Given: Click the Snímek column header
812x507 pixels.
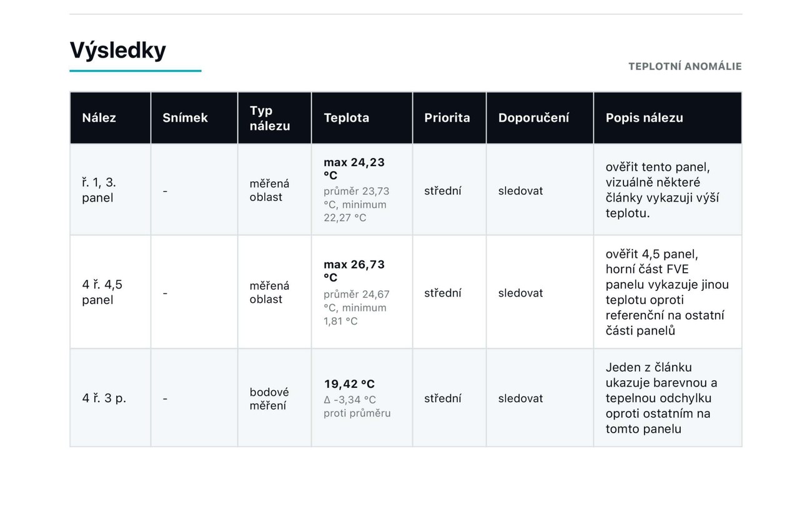Looking at the screenshot, I should point(185,117).
